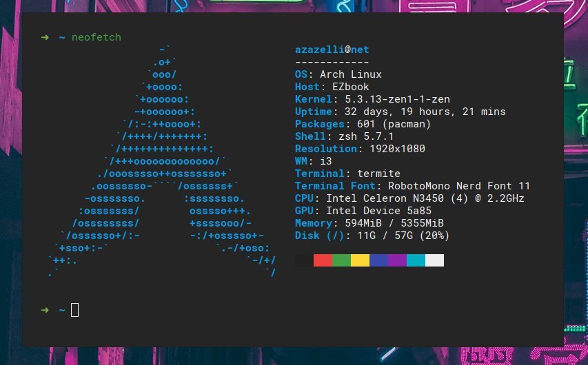588x365 pixels.
Task: Click the Uptime '32 days, 19 hours, 21 mins' line
Action: click(400, 112)
